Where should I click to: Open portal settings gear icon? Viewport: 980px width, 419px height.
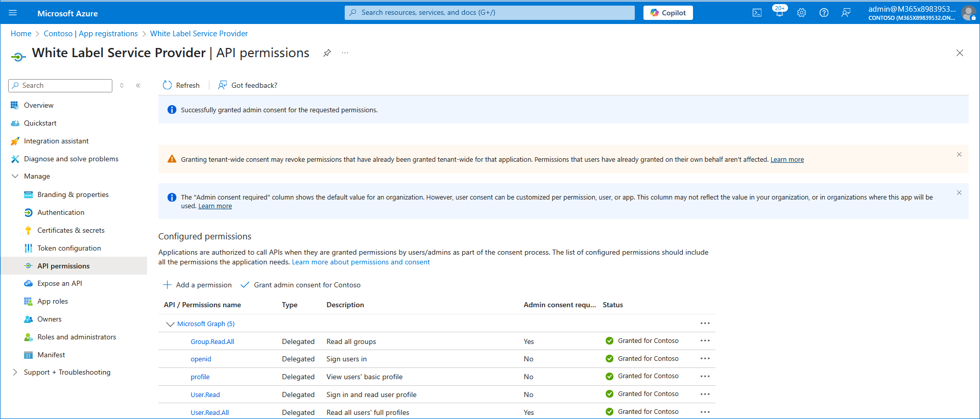point(801,13)
